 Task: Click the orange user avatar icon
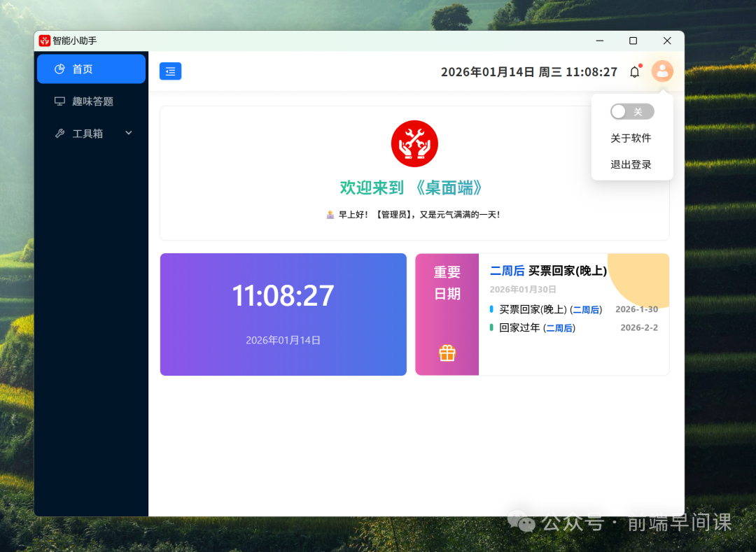(x=662, y=71)
